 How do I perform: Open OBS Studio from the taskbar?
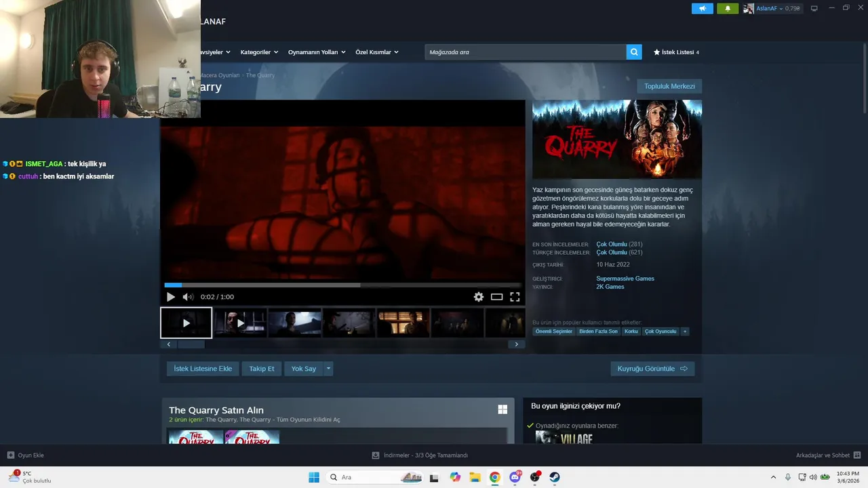535,477
